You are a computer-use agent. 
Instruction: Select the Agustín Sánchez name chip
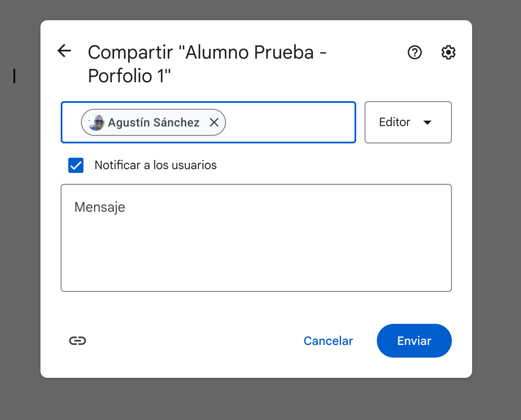click(153, 122)
